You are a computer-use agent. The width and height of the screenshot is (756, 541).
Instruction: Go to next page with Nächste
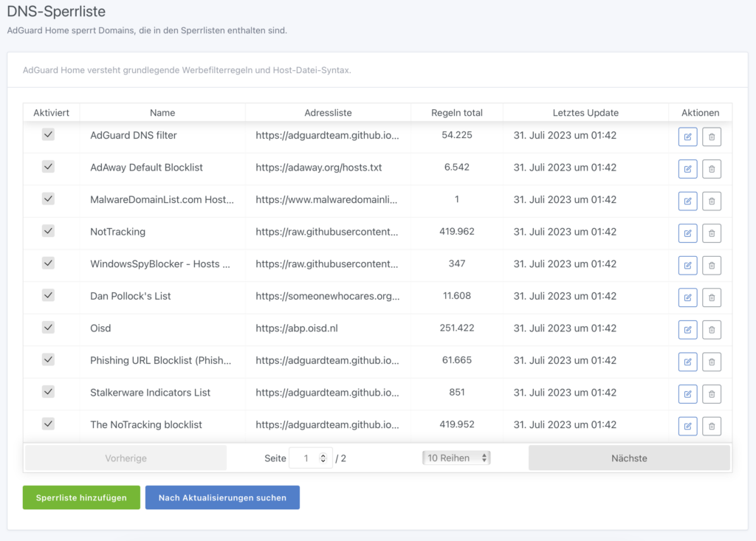point(629,458)
